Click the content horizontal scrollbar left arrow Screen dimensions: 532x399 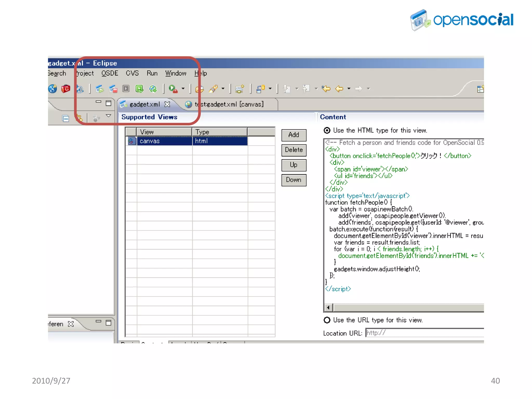pyautogui.click(x=328, y=308)
